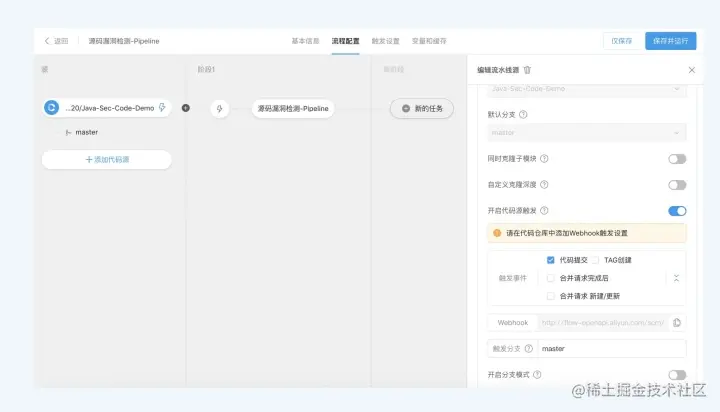Open the 默认分支 master dropdown

point(587,132)
